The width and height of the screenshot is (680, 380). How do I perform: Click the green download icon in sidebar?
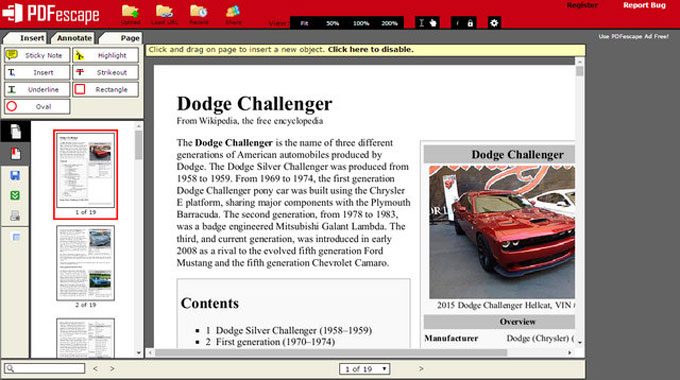[x=15, y=196]
